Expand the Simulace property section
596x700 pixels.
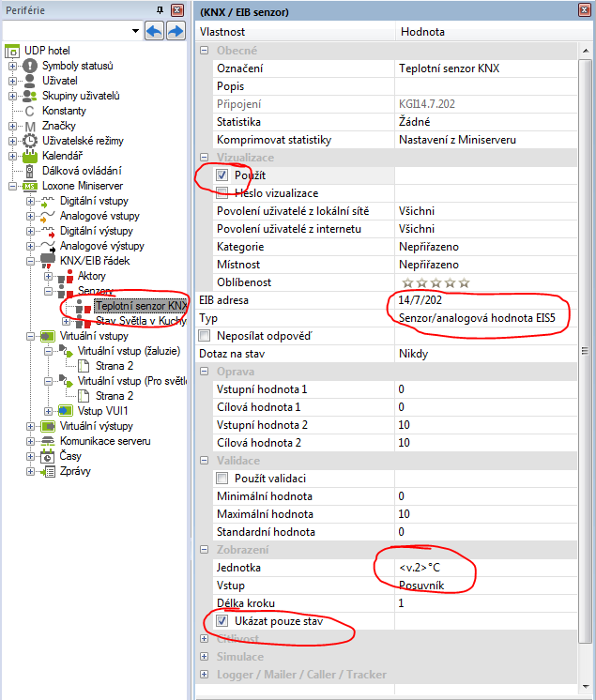[206, 657]
